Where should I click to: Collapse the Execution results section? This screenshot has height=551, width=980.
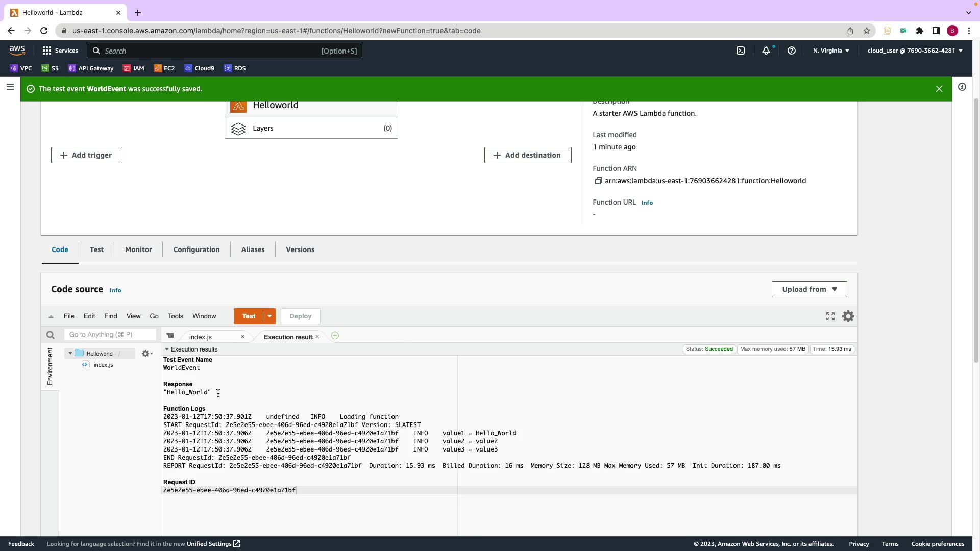click(167, 349)
